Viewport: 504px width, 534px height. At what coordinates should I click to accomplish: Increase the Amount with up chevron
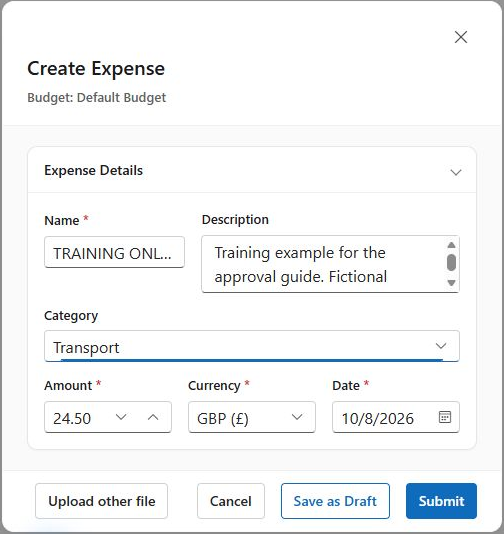click(153, 417)
